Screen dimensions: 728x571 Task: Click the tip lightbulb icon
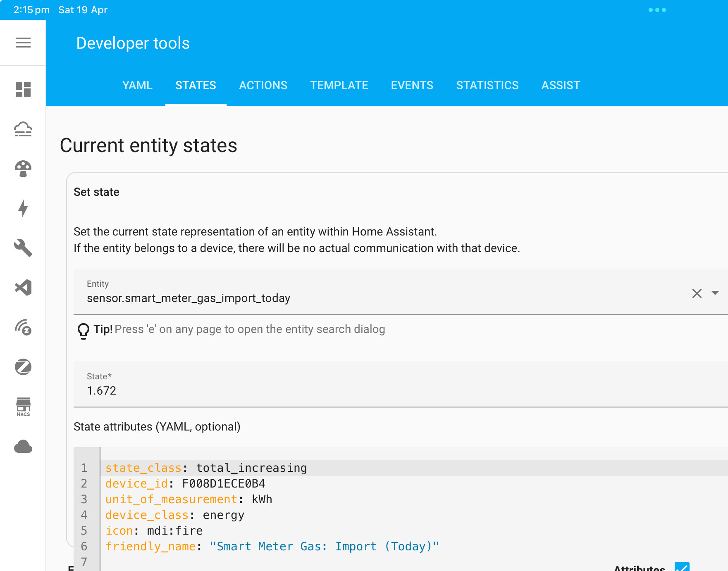(83, 330)
